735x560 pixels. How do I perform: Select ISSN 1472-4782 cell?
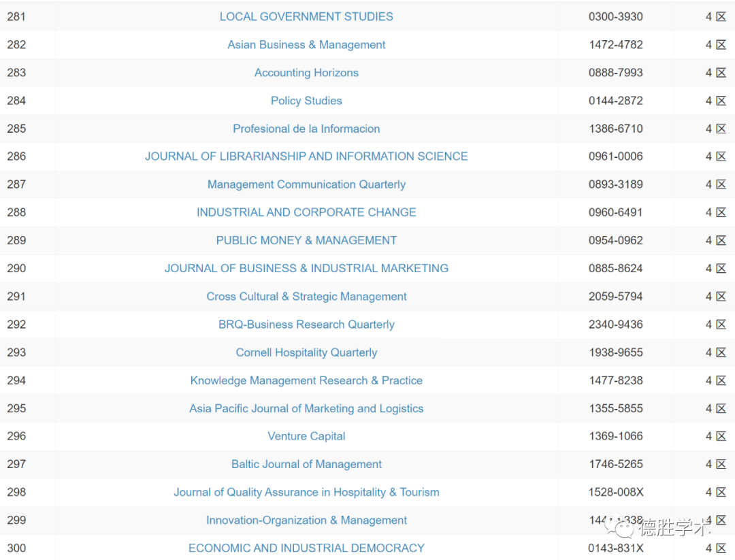click(615, 44)
